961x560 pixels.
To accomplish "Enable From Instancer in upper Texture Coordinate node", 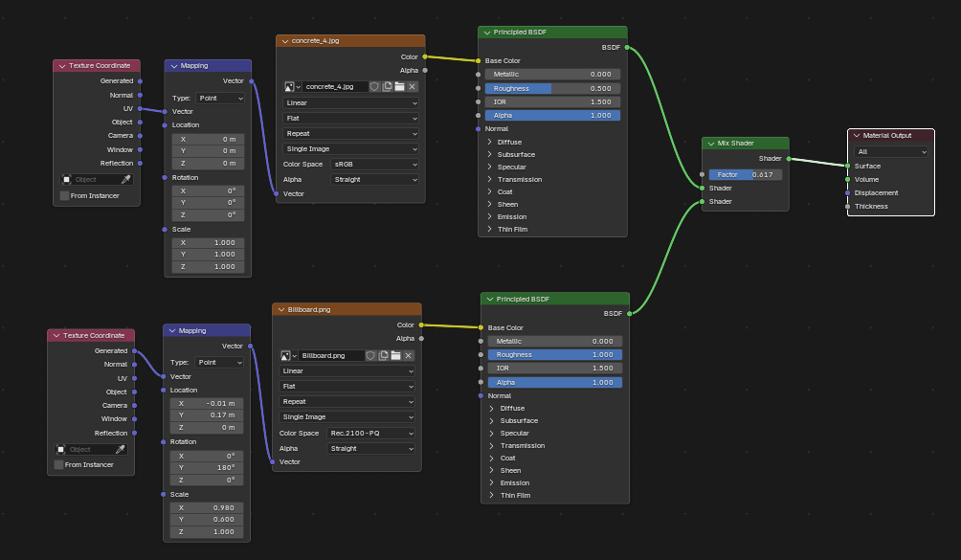I will point(64,195).
